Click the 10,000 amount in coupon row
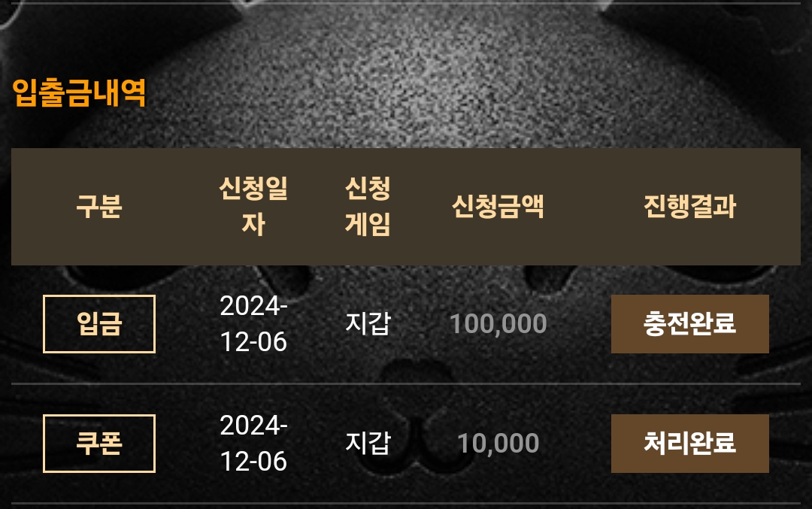 (x=498, y=444)
